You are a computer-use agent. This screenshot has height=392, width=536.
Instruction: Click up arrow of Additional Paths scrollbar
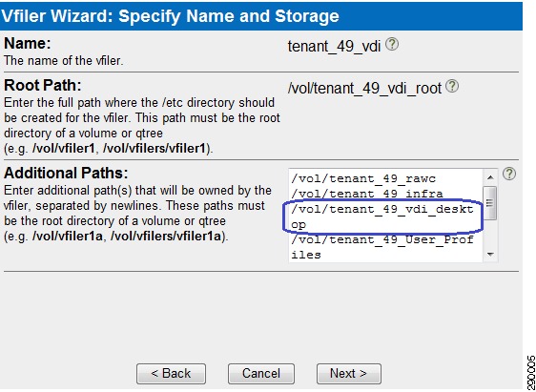coord(490,177)
